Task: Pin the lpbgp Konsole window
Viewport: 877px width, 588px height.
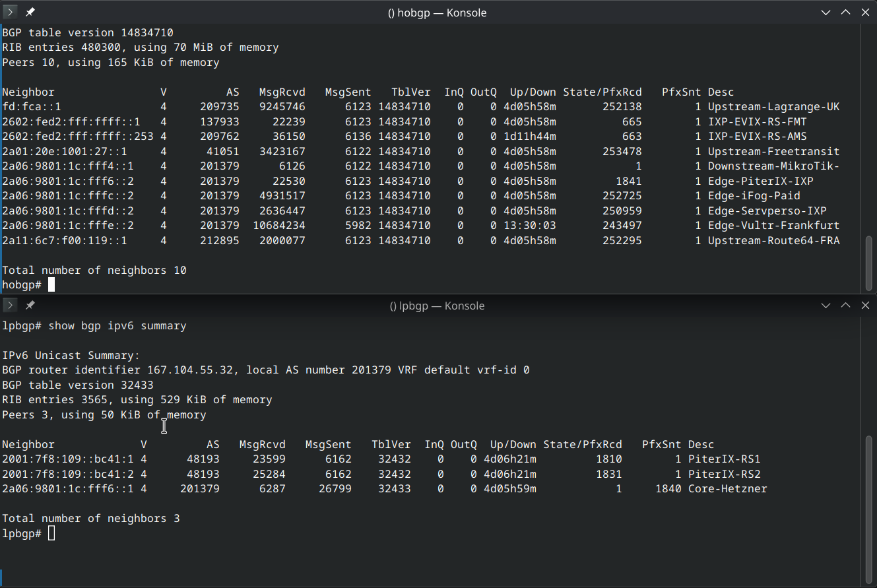Action: 30,306
